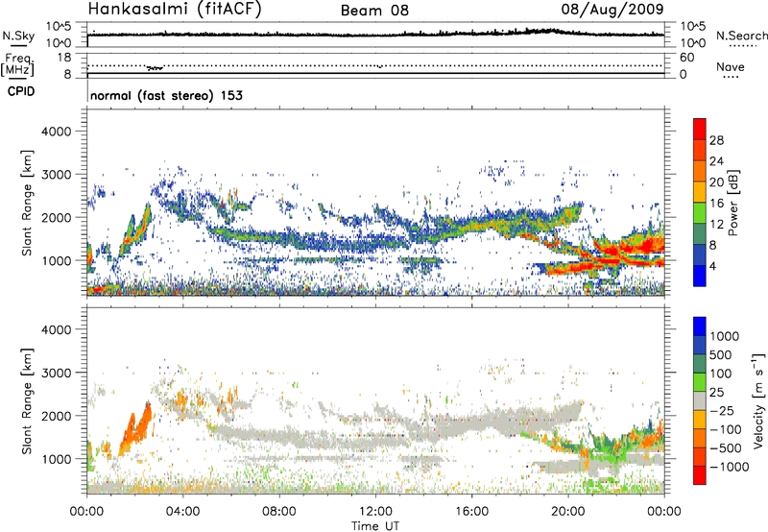Select the 'N.Sky' legend label
Image resolution: width=768 pixels, height=532 pixels.
[x=18, y=36]
